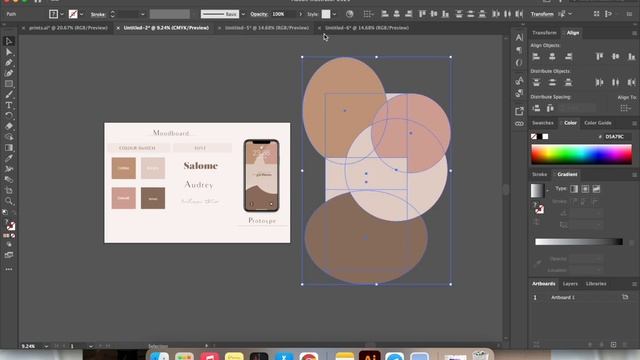Select the Pen tool
640x360 pixels.
pos(9,62)
